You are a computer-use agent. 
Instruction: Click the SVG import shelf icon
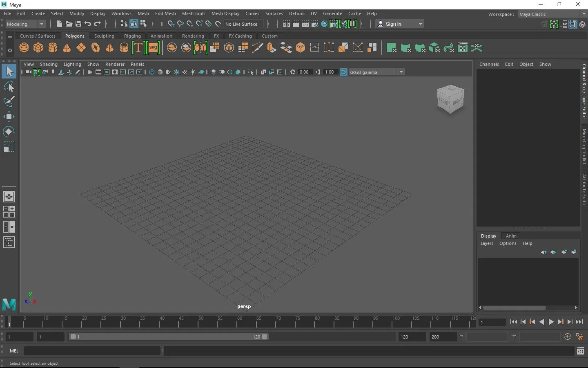point(153,48)
